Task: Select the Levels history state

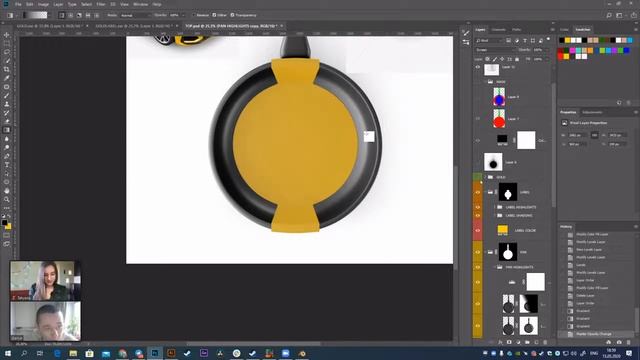Action: point(581,265)
